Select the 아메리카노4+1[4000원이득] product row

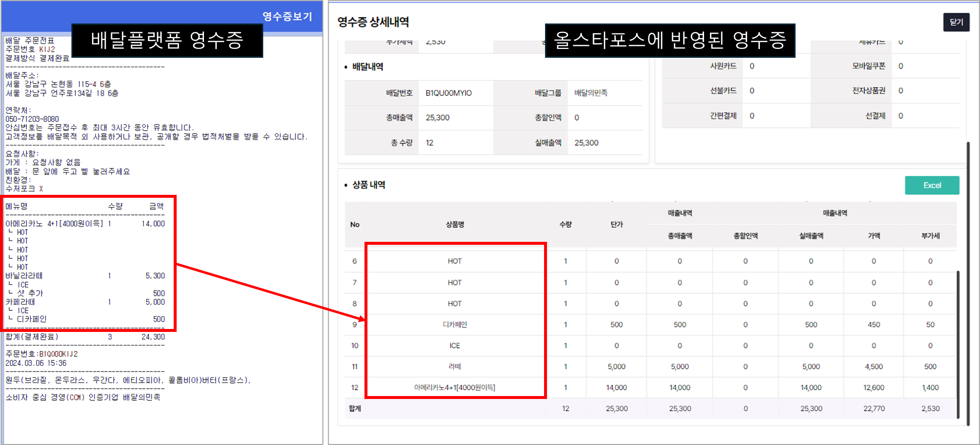(455, 388)
